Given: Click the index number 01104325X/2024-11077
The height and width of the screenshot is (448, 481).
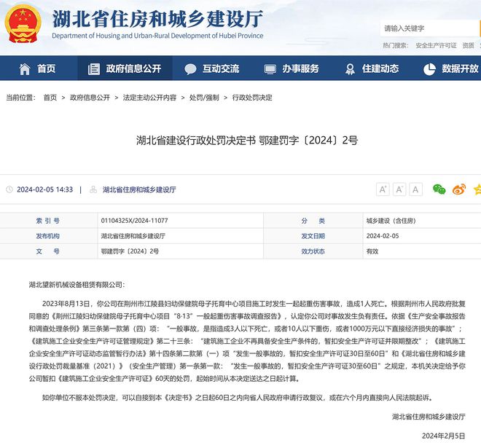Looking at the screenshot, I should [134, 221].
